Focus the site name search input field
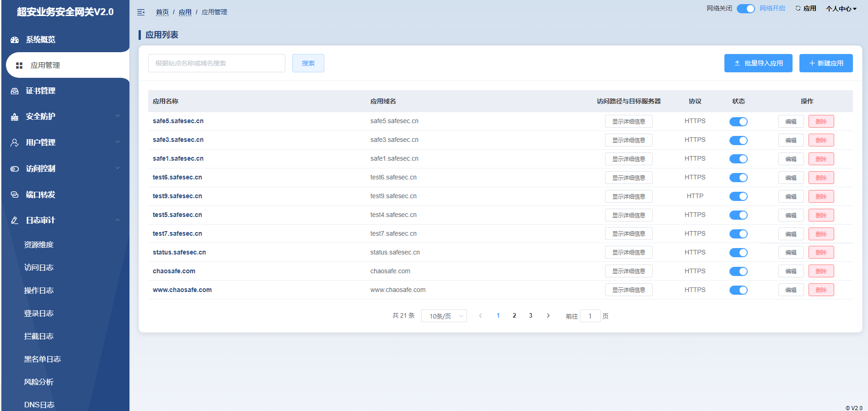Screen dimensions: 868x411 pos(216,63)
